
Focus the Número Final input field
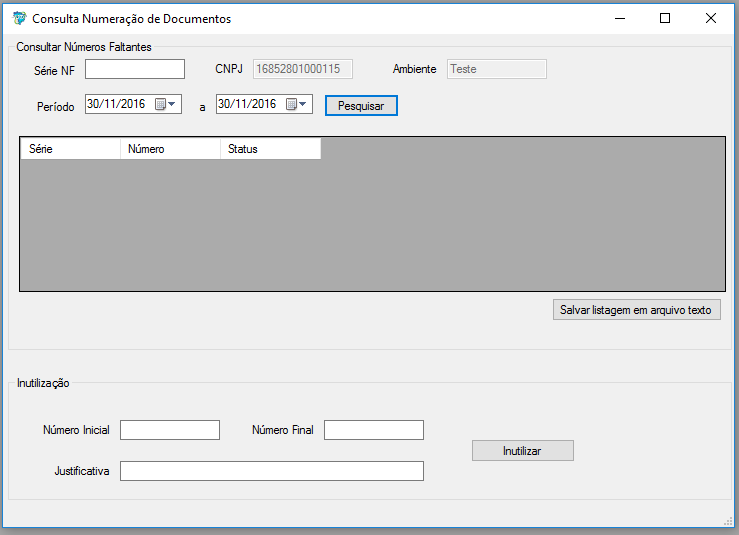tap(374, 430)
